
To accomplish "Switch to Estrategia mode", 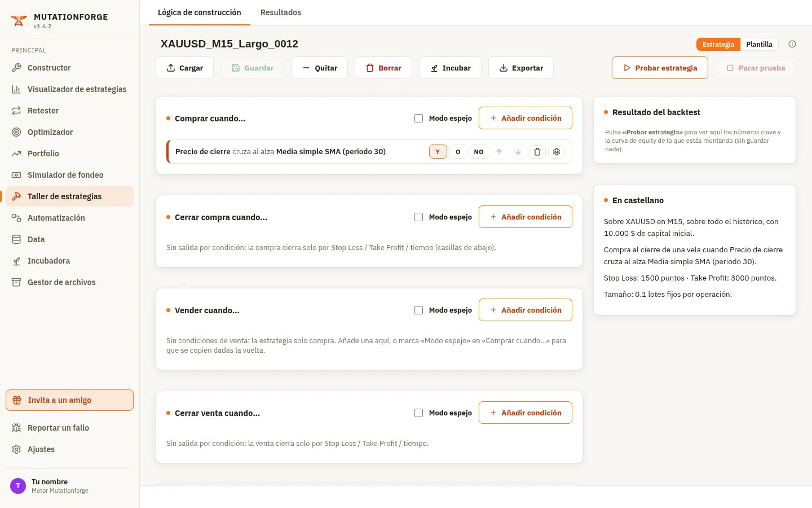I will tap(718, 44).
